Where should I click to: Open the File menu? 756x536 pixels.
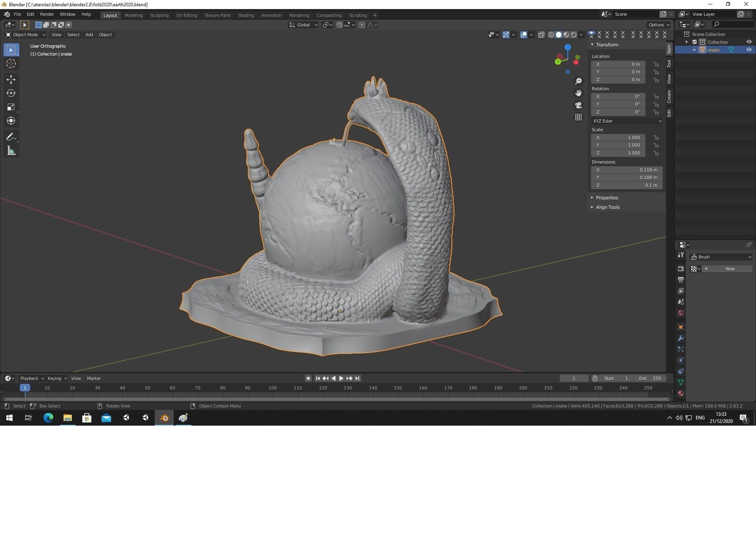coord(17,14)
